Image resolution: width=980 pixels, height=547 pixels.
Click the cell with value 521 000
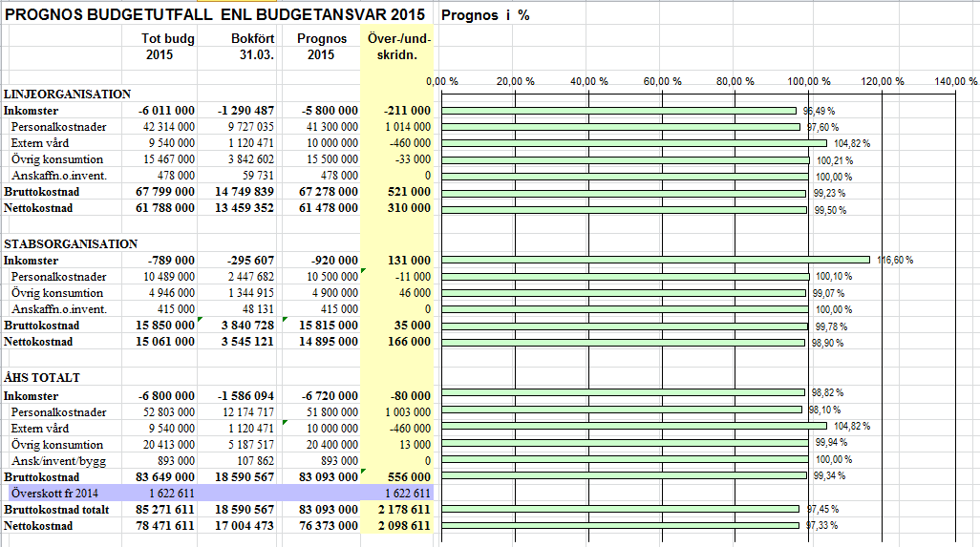click(409, 192)
